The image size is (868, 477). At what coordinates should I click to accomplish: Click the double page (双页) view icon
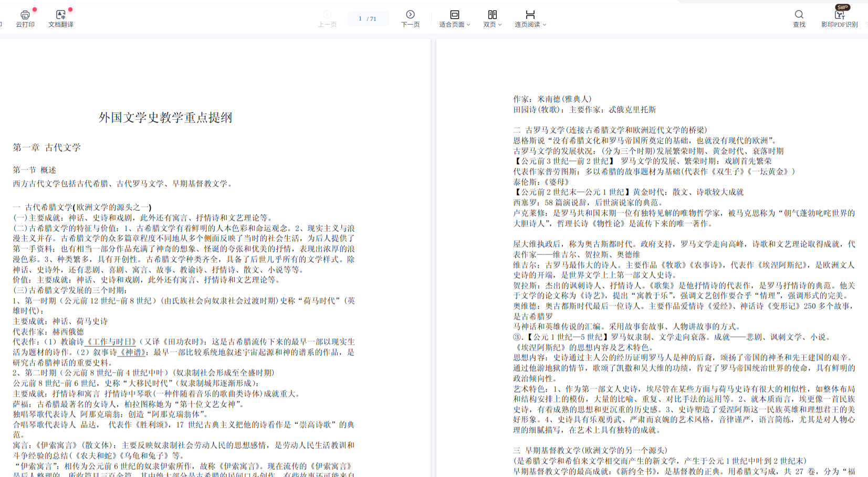click(492, 15)
